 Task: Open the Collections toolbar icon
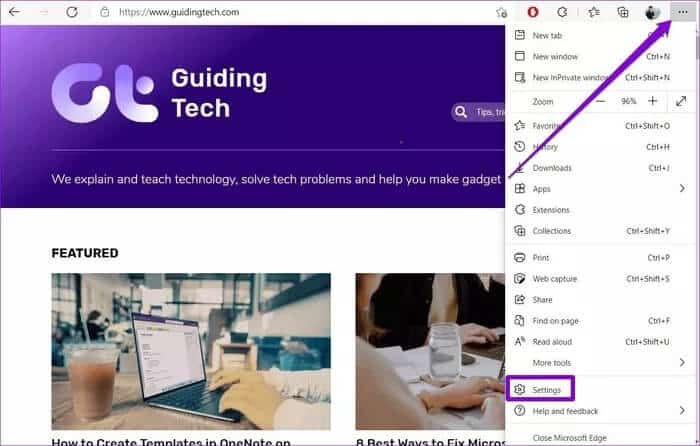tap(623, 12)
